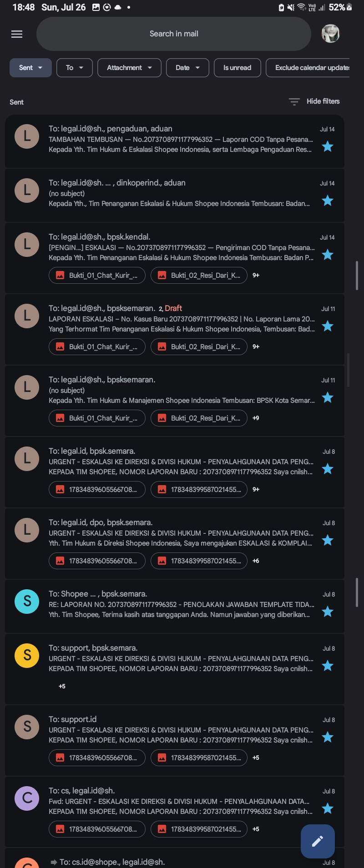Open the LAPORAN ESKALASI draft email

(x=174, y=330)
